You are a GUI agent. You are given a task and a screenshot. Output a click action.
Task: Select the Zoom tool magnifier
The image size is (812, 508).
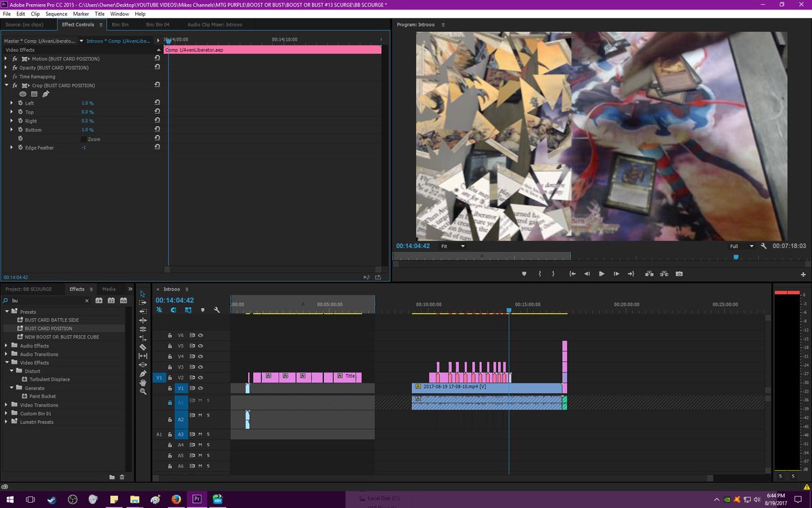click(x=143, y=391)
